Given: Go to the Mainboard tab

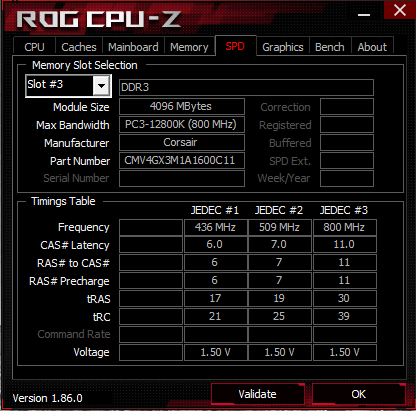Looking at the screenshot, I should tap(133, 47).
